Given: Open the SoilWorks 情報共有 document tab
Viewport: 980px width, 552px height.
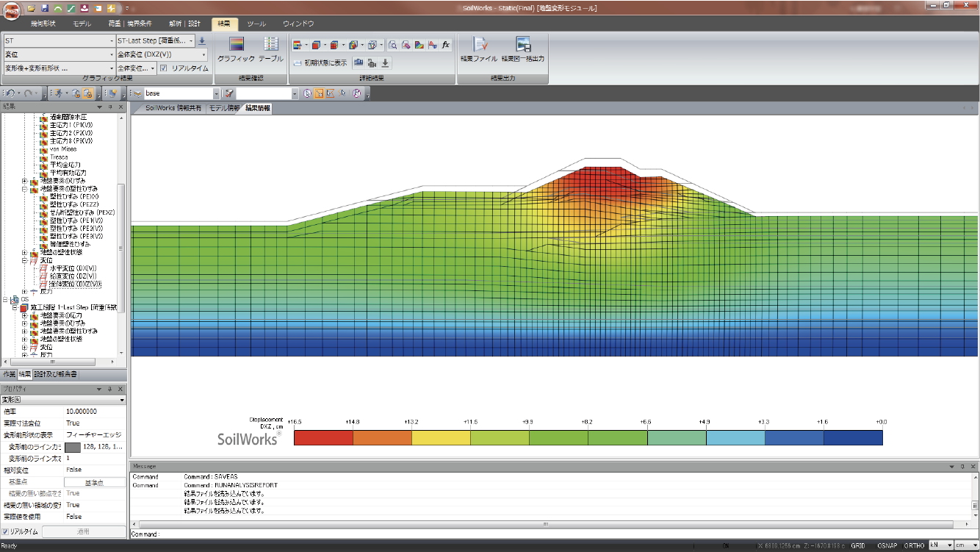Looking at the screenshot, I should click(x=173, y=108).
